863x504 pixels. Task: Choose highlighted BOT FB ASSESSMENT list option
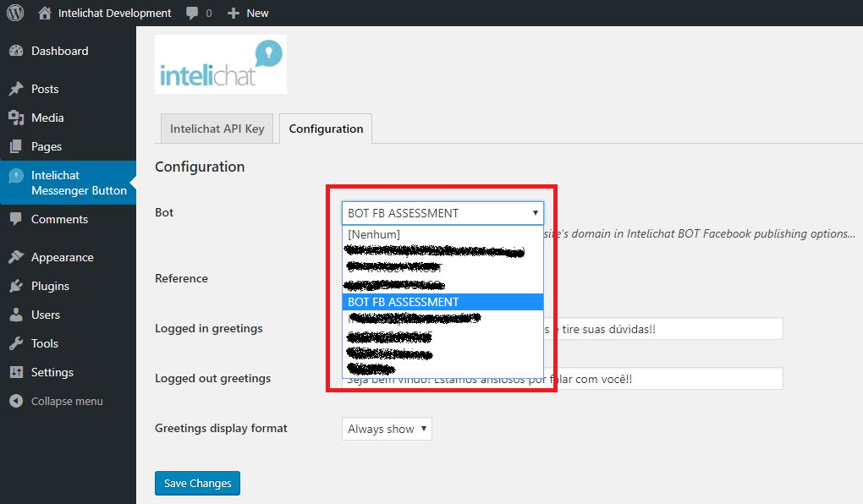(x=442, y=302)
